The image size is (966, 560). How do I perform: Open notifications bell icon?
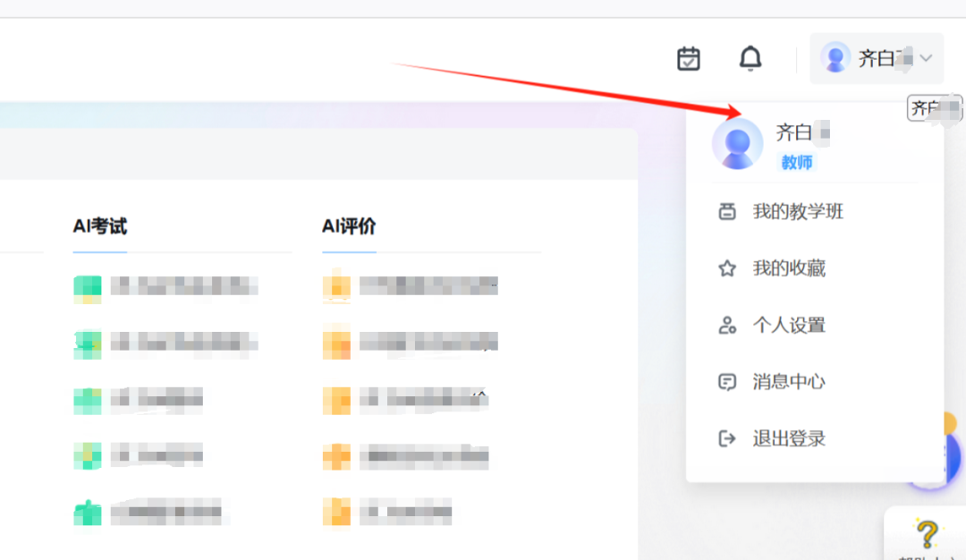tap(750, 58)
